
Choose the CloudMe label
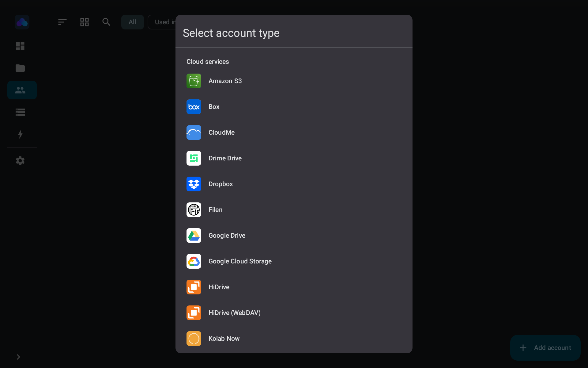click(x=221, y=132)
